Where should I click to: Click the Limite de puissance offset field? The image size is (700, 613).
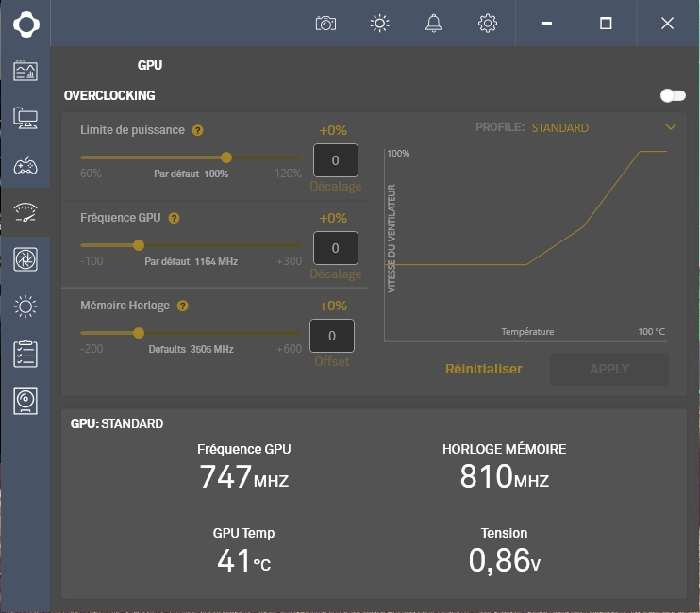pos(335,160)
